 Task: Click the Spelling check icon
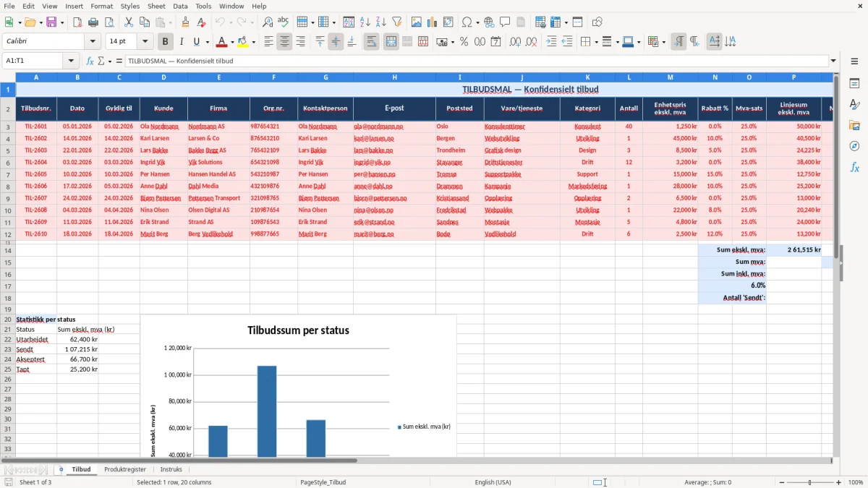284,22
